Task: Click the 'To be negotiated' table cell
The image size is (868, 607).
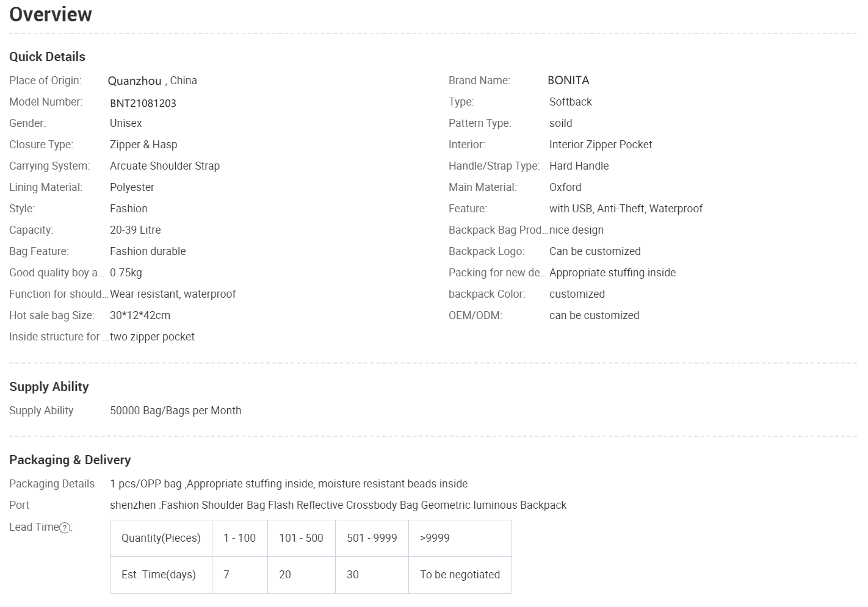Action: click(x=460, y=575)
